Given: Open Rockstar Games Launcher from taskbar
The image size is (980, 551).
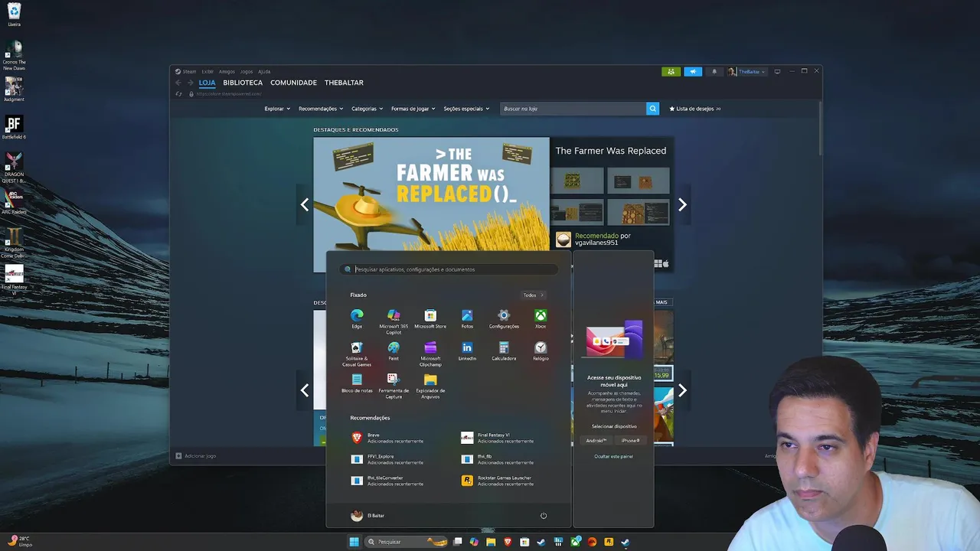Looking at the screenshot, I should point(609,542).
